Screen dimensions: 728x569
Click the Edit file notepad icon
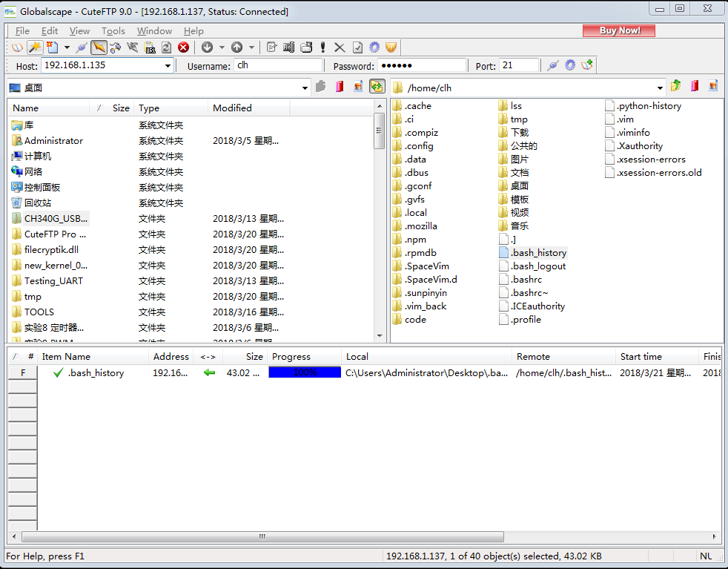coord(271,47)
